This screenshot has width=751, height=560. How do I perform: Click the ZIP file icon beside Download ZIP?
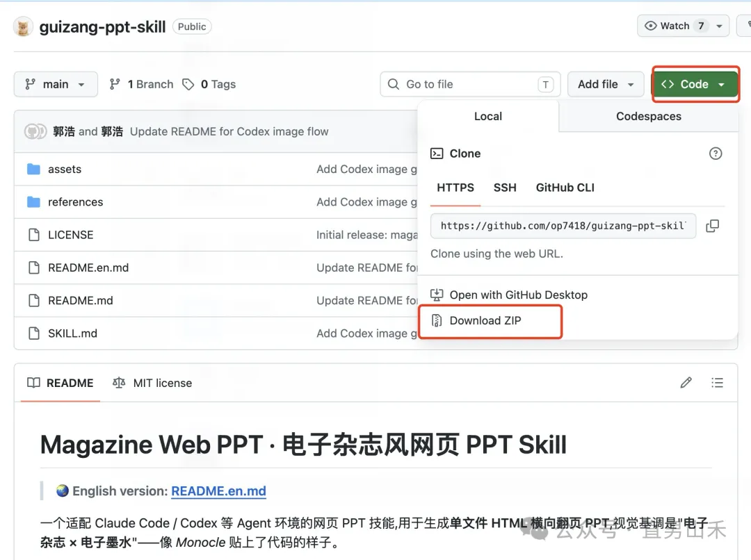pyautogui.click(x=436, y=320)
